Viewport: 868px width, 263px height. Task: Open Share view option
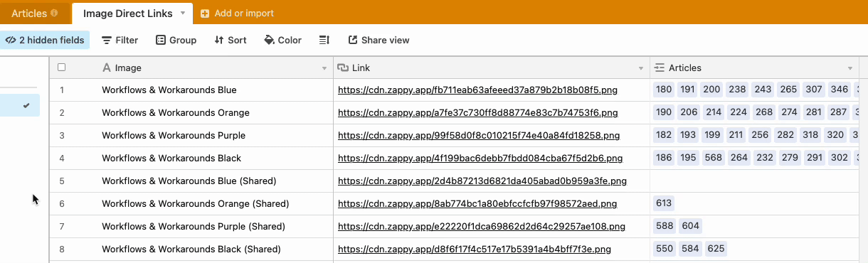click(379, 41)
